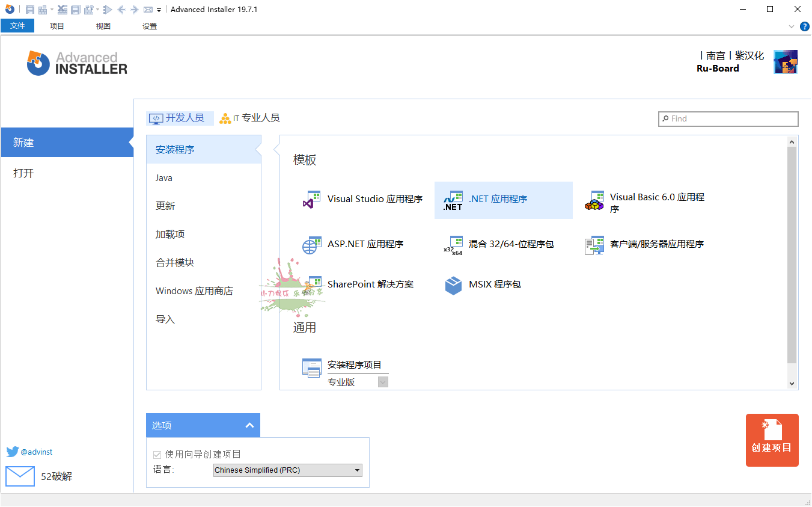Collapse the 选项 panel
The height and width of the screenshot is (507, 812).
pos(249,425)
